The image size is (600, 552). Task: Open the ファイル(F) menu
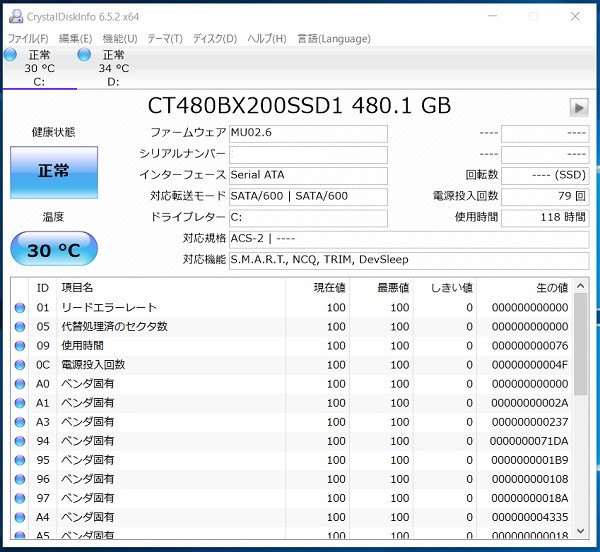(28, 39)
